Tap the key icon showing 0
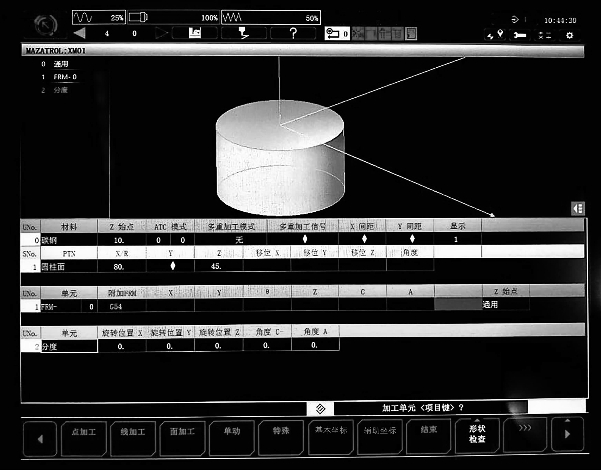This screenshot has height=470, width=601. (x=337, y=34)
